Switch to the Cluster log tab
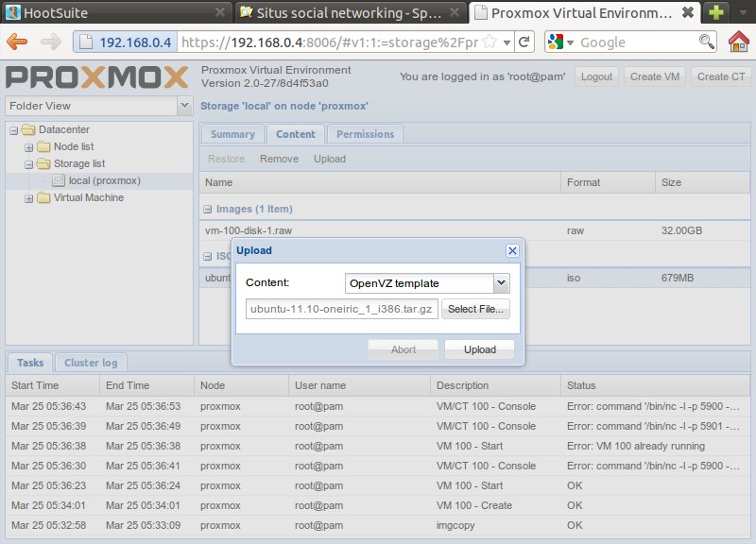The width and height of the screenshot is (756, 544). [x=90, y=363]
